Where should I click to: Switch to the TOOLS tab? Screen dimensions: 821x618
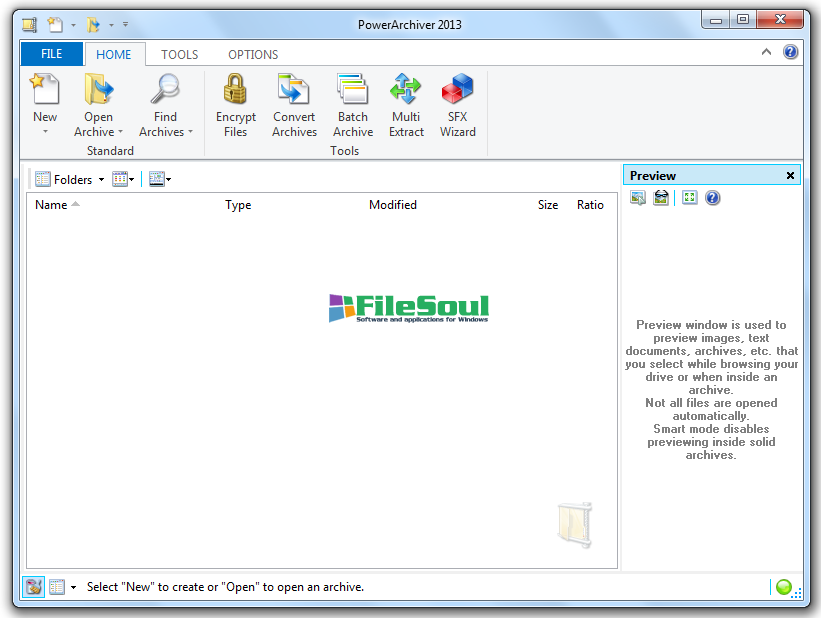tap(180, 54)
